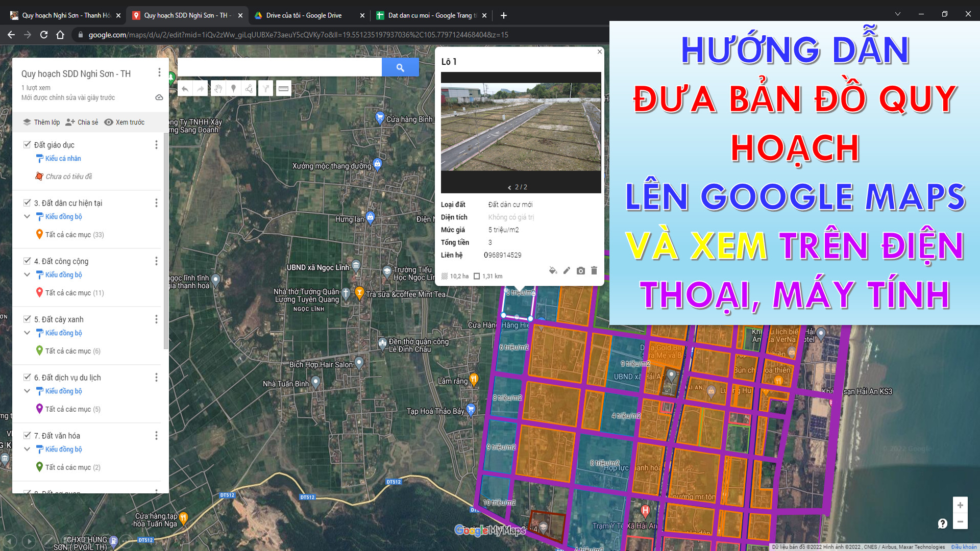Click the undo arrow in map toolbar
The height and width of the screenshot is (551, 980).
click(x=185, y=89)
